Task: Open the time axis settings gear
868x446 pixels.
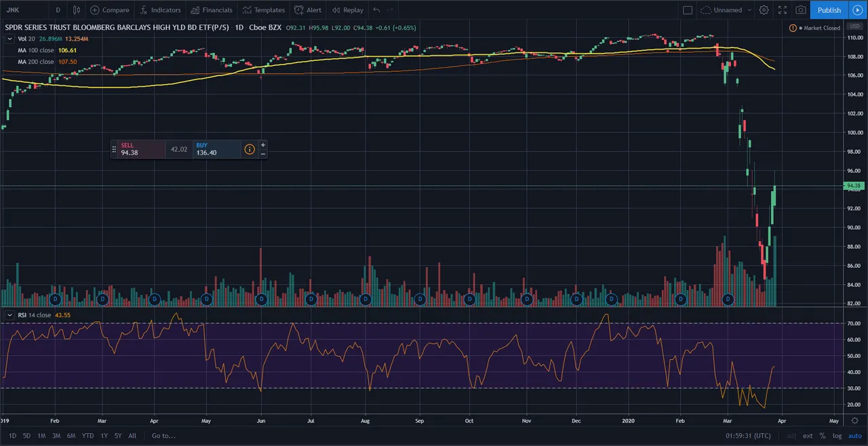Action: 854,421
